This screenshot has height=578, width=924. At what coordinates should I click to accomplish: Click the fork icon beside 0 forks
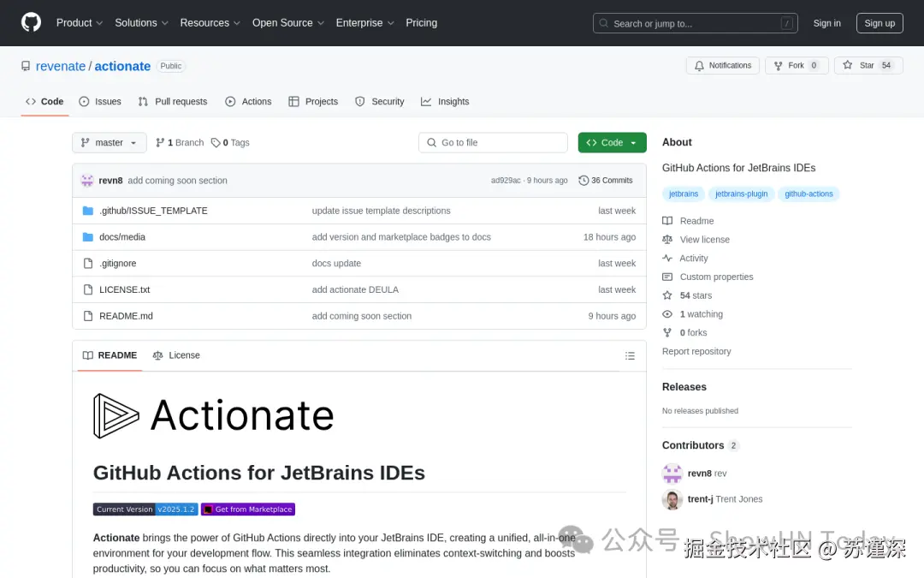[x=667, y=332]
